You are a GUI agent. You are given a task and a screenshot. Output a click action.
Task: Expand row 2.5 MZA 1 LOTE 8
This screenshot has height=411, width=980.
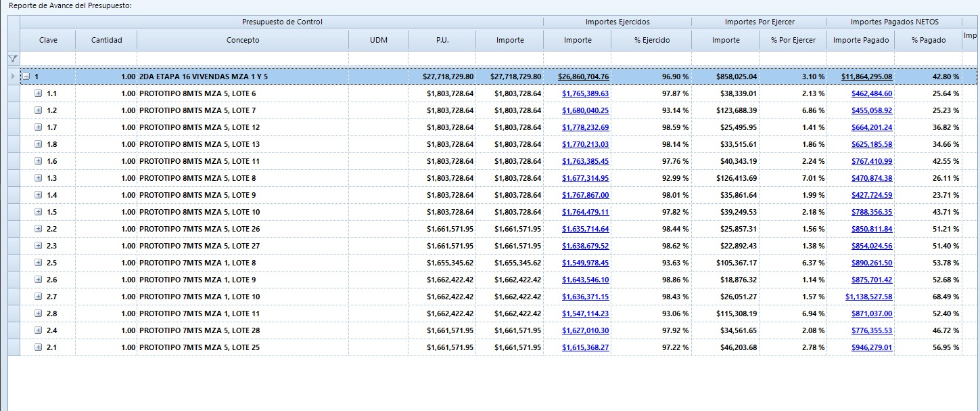pyautogui.click(x=38, y=263)
